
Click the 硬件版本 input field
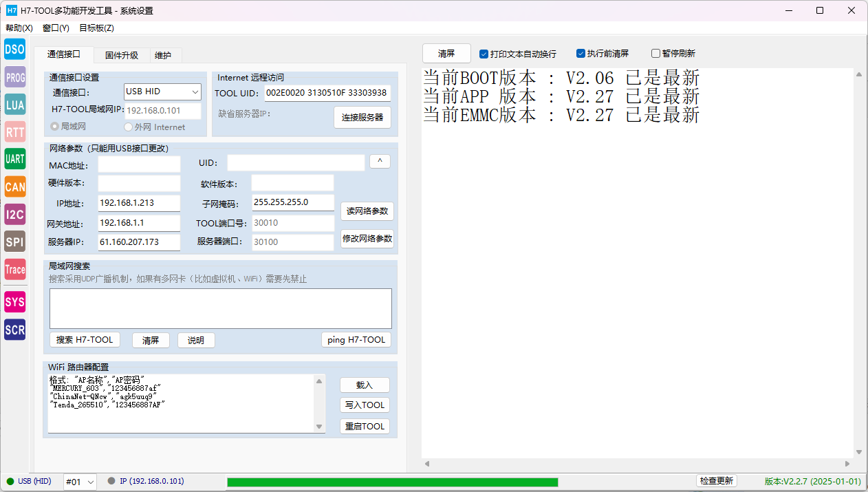(139, 183)
